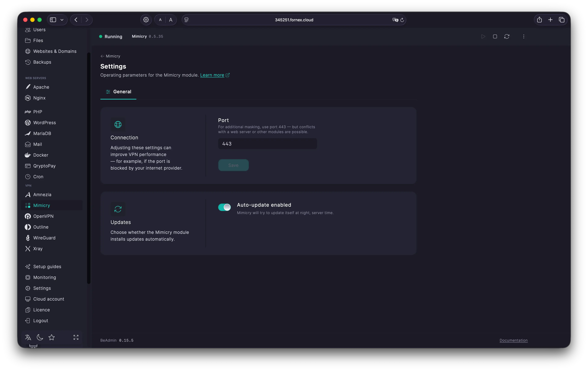Click the star favorites icon
This screenshot has height=371, width=588.
click(52, 337)
